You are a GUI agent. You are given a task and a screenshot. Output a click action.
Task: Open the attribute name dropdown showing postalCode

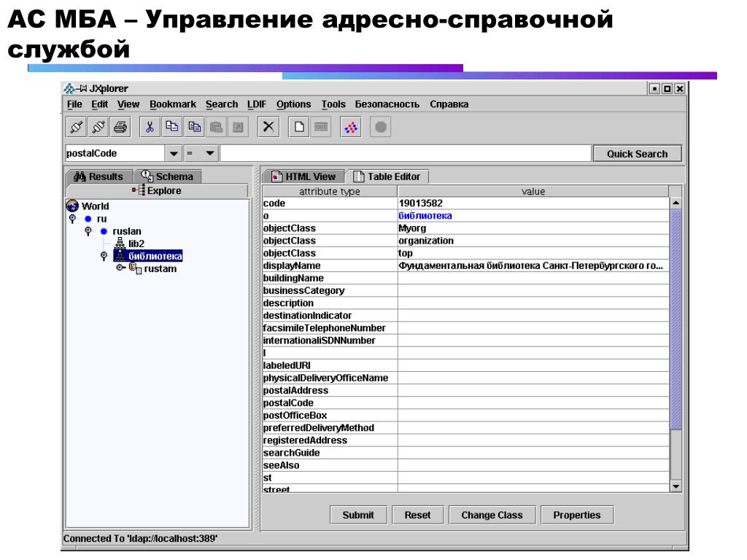tap(174, 153)
